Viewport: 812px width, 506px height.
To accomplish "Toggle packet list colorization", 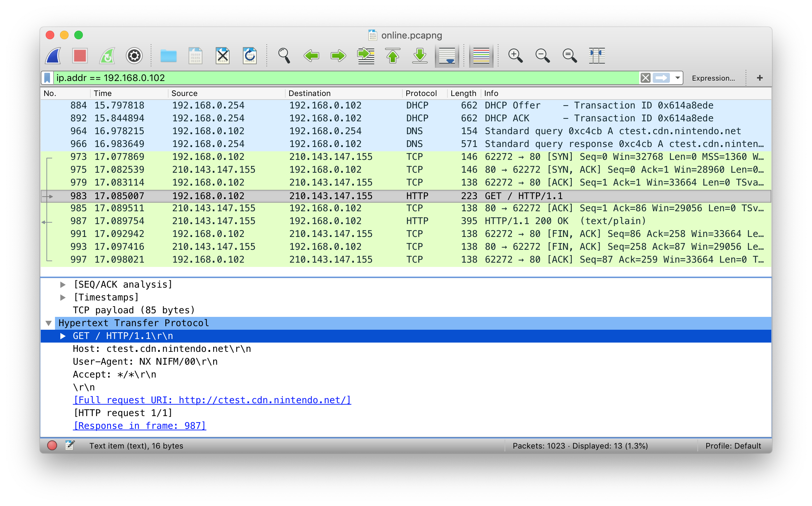I will (481, 56).
